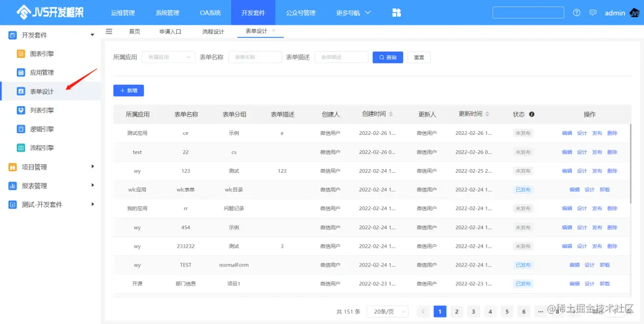Click the 开发套件 sidebar icon
This screenshot has height=324, width=644.
pos(12,35)
